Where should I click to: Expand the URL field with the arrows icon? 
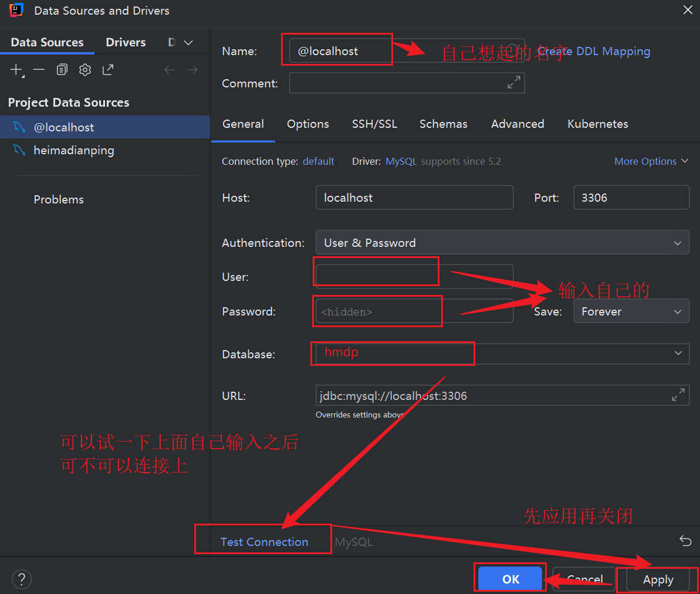678,395
